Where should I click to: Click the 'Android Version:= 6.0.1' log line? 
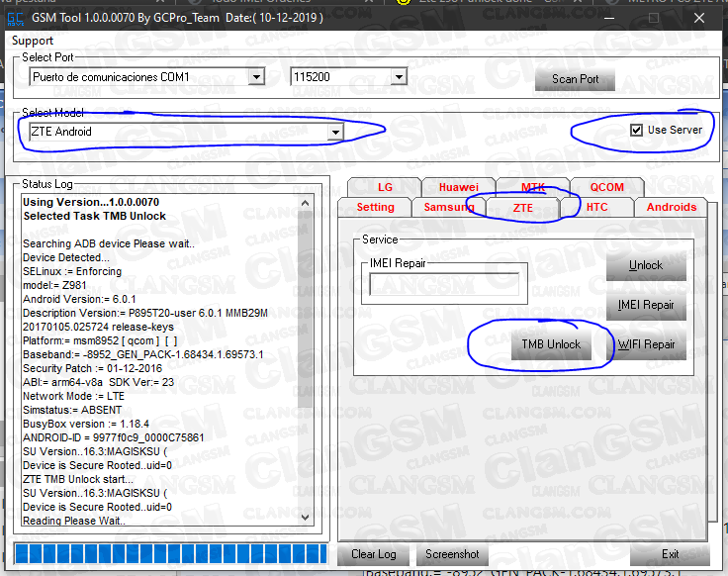pyautogui.click(x=79, y=299)
